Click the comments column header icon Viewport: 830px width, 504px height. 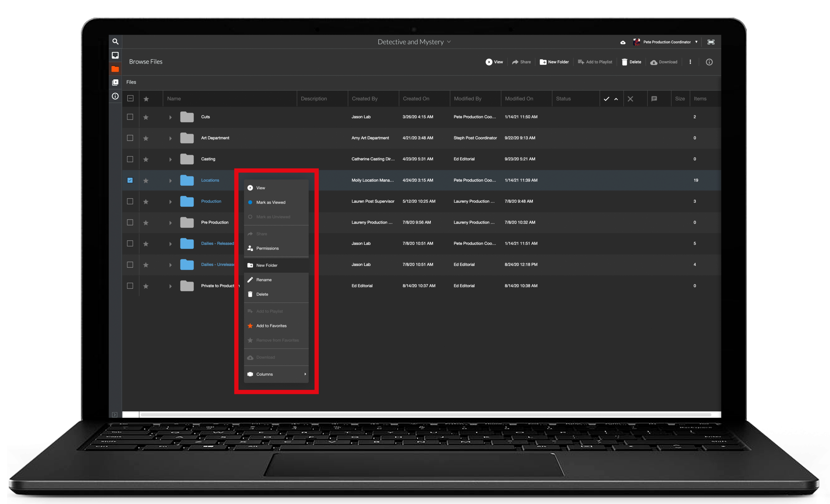(x=654, y=99)
